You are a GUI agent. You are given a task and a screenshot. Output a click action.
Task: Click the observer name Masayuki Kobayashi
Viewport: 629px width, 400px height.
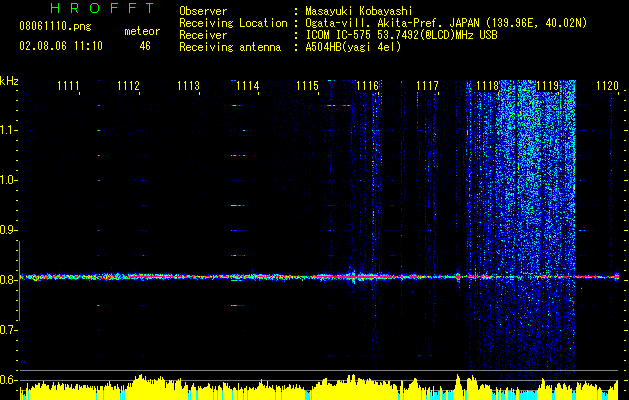pos(359,11)
